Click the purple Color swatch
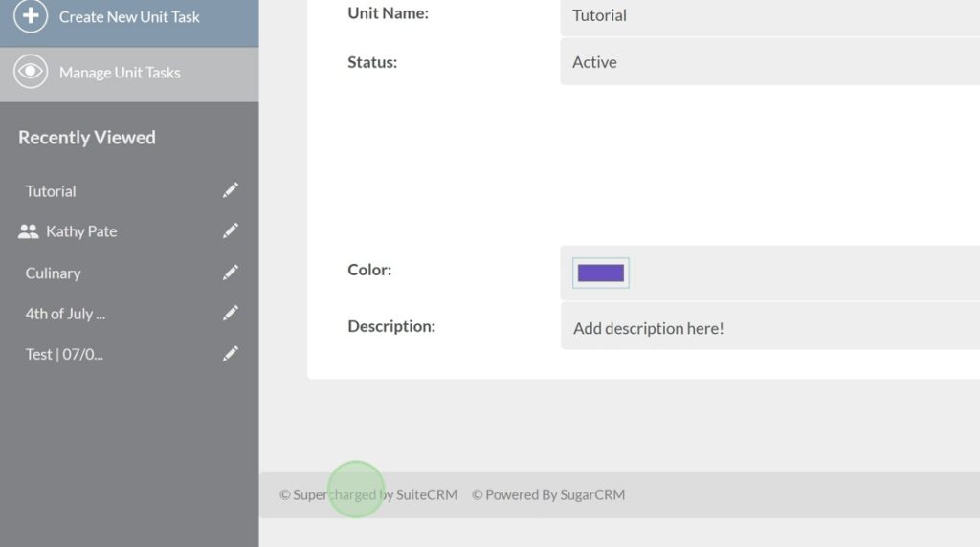This screenshot has width=980, height=547. pyautogui.click(x=601, y=273)
